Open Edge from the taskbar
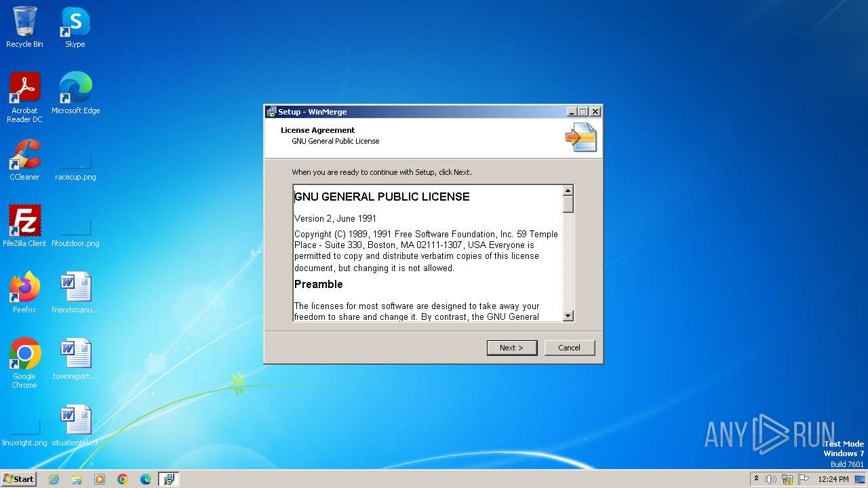Viewport: 868px width, 488px height. 146,479
